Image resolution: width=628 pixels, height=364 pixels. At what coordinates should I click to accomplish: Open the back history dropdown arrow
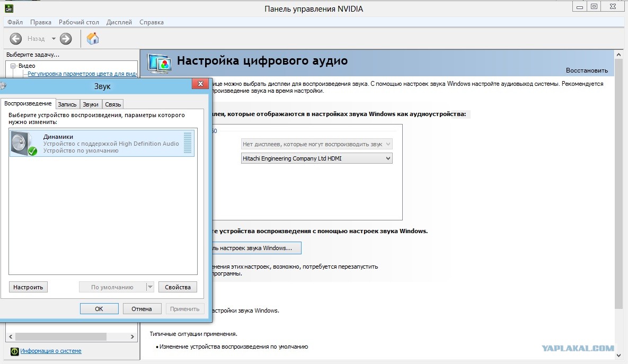coord(54,39)
